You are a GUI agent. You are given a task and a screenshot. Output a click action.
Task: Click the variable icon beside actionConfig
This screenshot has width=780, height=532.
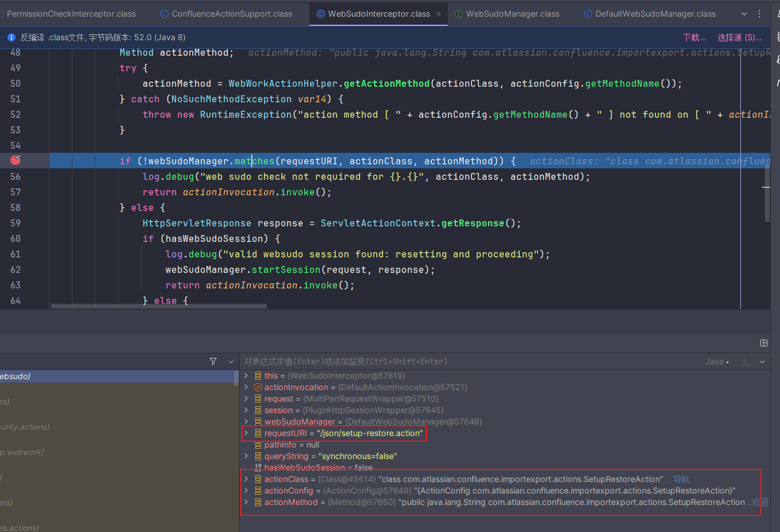258,491
